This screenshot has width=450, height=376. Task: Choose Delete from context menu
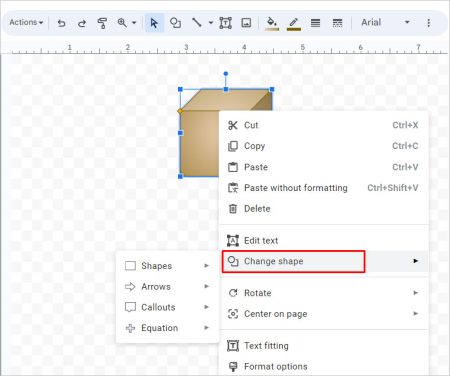point(324,209)
